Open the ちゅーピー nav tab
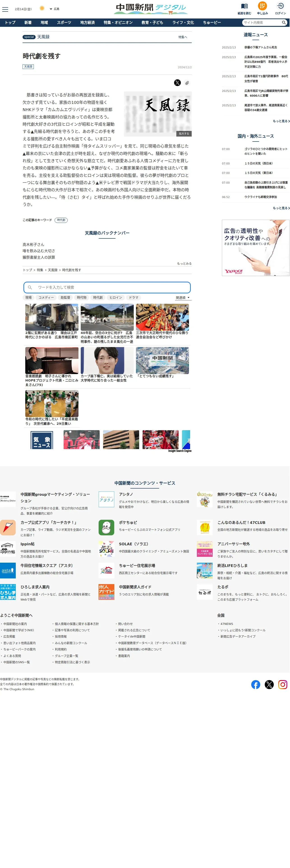Screen dimensions: 290x868 tap(212, 23)
